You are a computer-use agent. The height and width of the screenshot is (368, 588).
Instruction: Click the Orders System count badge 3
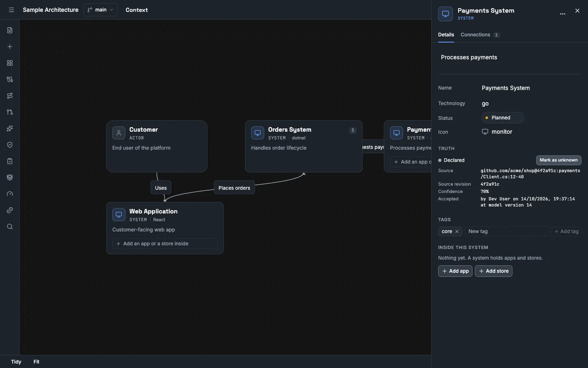(353, 130)
